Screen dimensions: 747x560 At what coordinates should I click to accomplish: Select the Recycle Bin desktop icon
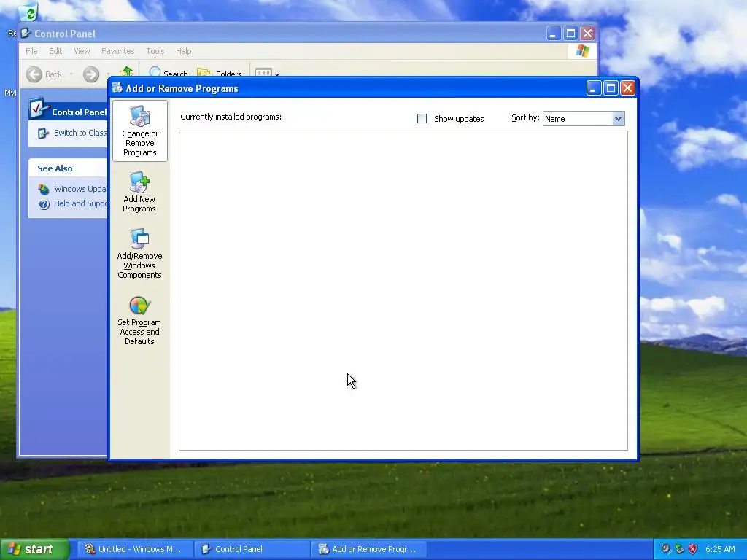tap(28, 12)
